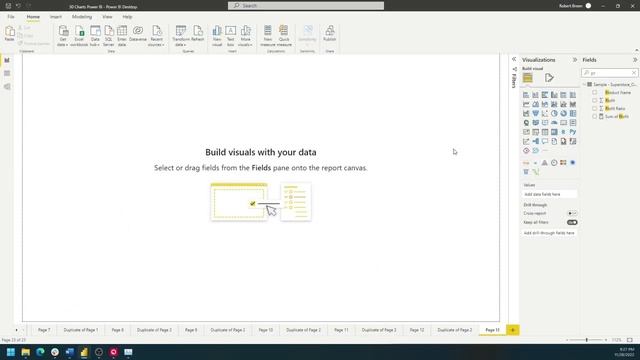
Task: Collapse the Visualizations pane with chevron
Action: pyautogui.click(x=575, y=60)
